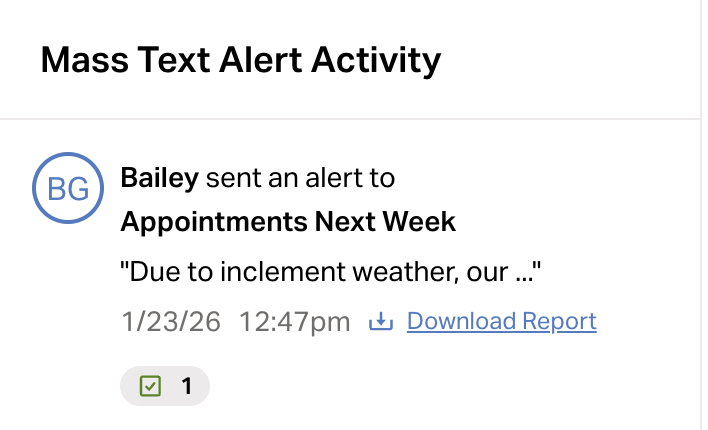708x430 pixels.
Task: Open the Download Report link
Action: (501, 321)
